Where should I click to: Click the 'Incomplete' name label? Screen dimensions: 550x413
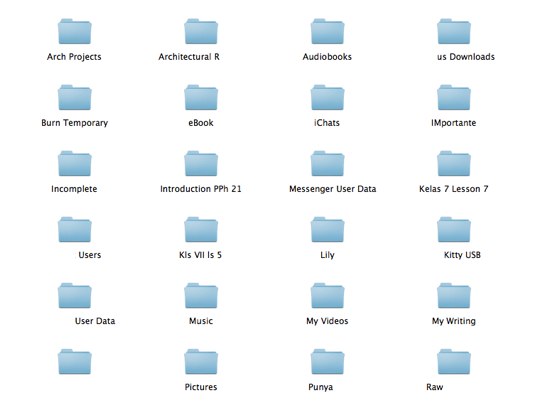tap(74, 189)
